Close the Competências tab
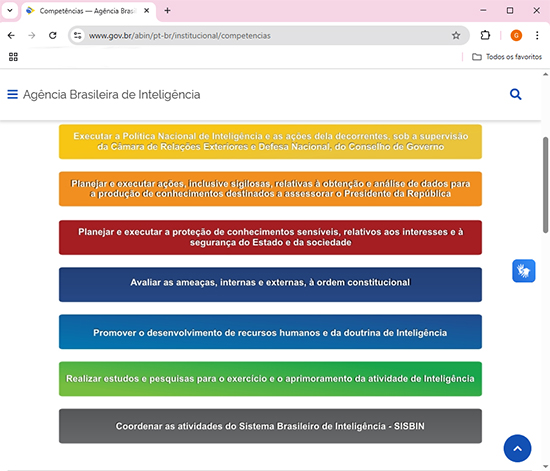This screenshot has width=550, height=471. click(147, 11)
